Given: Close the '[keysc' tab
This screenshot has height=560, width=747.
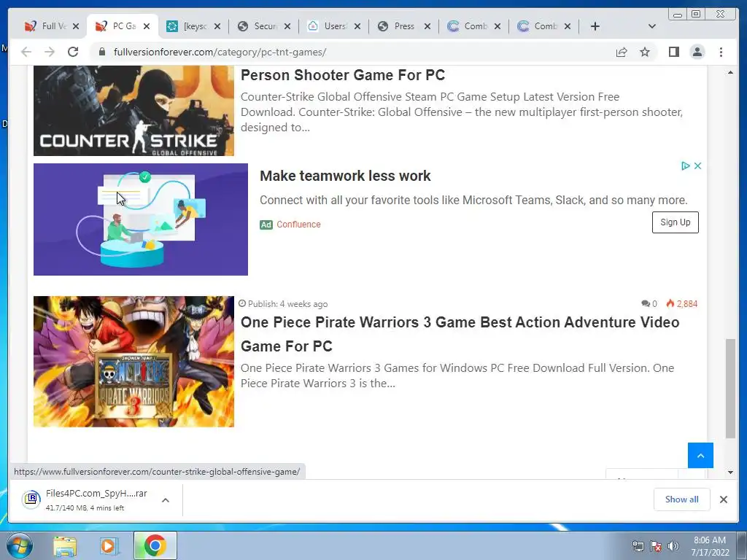Looking at the screenshot, I should (x=217, y=26).
